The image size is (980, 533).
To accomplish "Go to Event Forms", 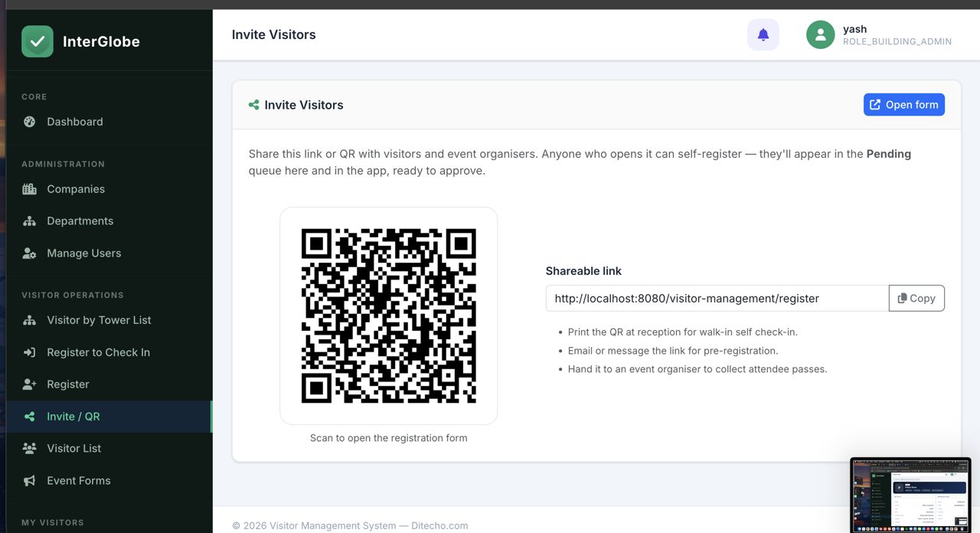I will coord(109,481).
